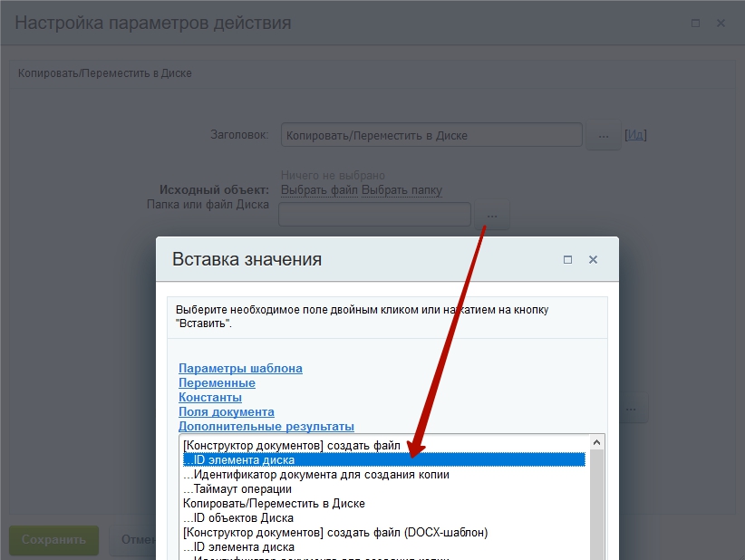Select the highlighted ...ID элемента диска entry
Image resolution: width=745 pixels, height=560 pixels.
coord(238,460)
